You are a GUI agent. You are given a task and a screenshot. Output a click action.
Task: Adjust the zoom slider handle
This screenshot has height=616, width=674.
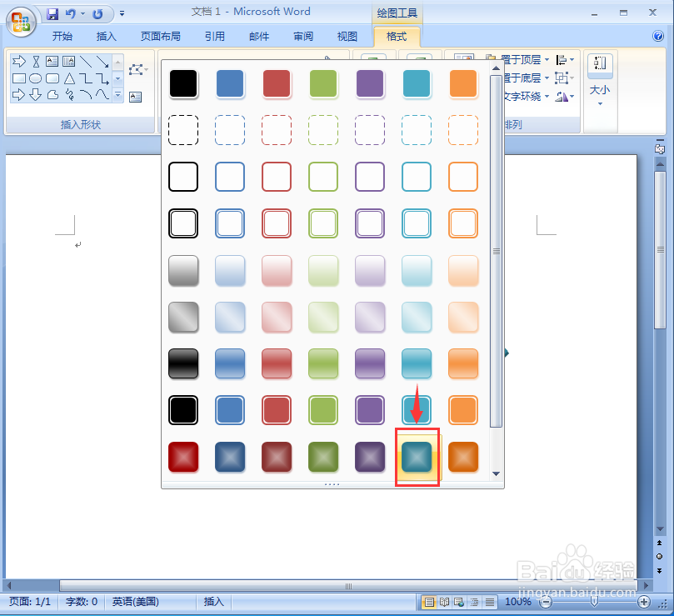[595, 601]
